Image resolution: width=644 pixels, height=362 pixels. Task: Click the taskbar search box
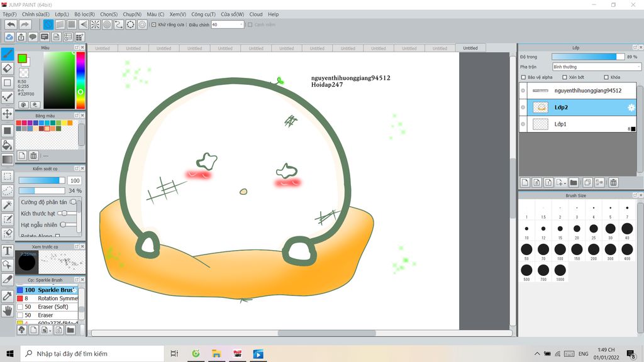(92, 353)
